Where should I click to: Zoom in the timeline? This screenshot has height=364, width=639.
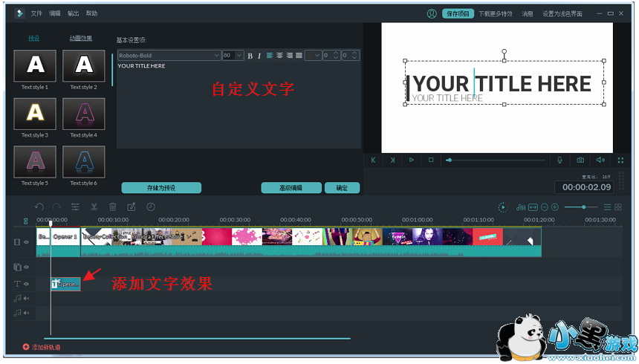554,207
